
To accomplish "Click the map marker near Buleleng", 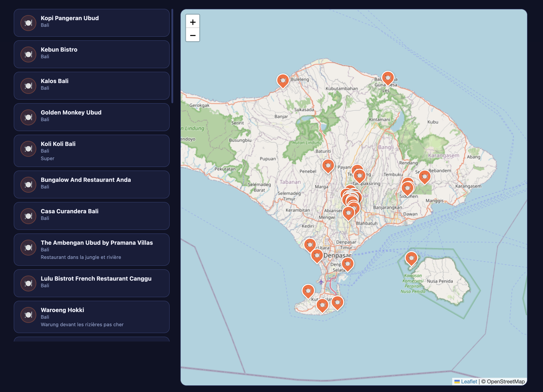I will (283, 81).
